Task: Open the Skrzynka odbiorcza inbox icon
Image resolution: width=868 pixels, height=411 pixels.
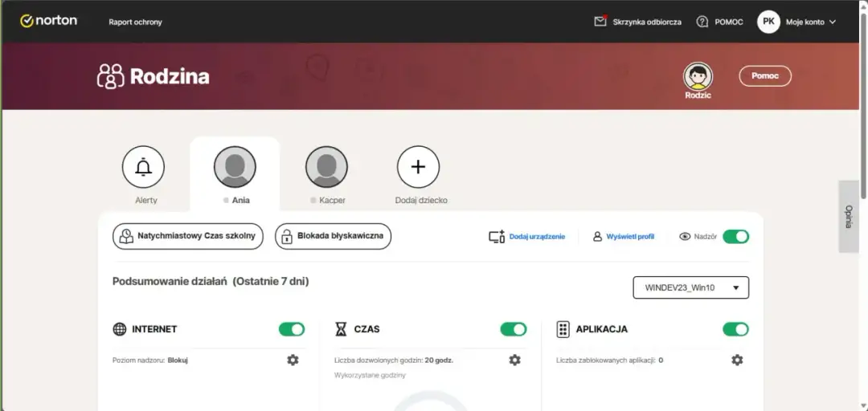Action: [600, 22]
